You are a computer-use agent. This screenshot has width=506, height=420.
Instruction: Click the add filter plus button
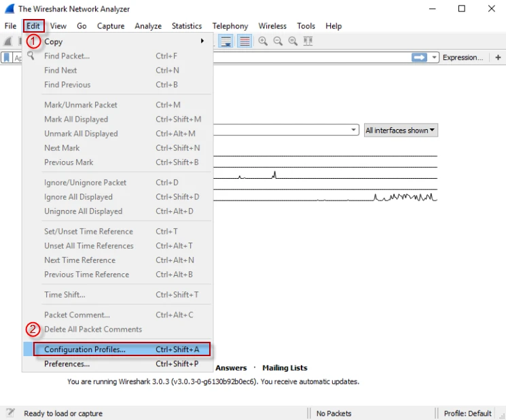pos(496,58)
